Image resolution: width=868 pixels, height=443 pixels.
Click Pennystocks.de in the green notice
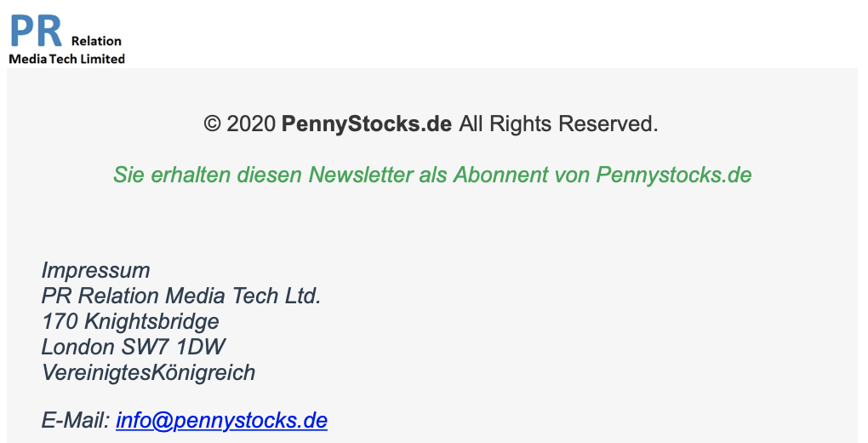(x=673, y=175)
